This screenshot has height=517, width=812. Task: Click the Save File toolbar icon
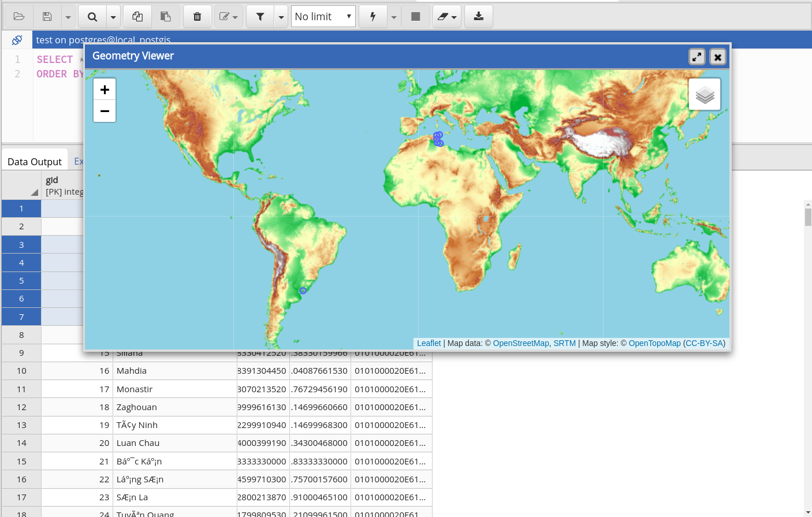click(47, 17)
